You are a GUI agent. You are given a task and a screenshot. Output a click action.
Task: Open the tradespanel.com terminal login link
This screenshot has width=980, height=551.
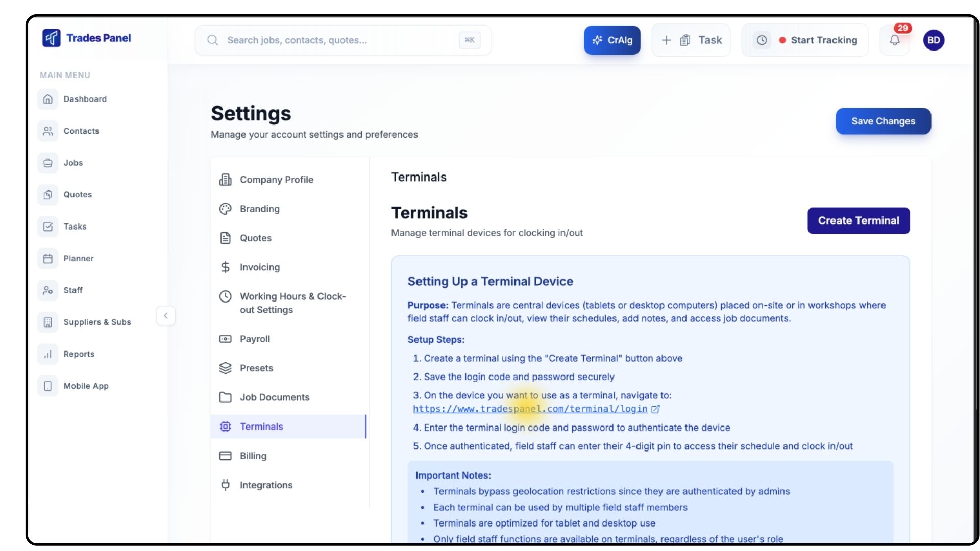[x=530, y=409]
